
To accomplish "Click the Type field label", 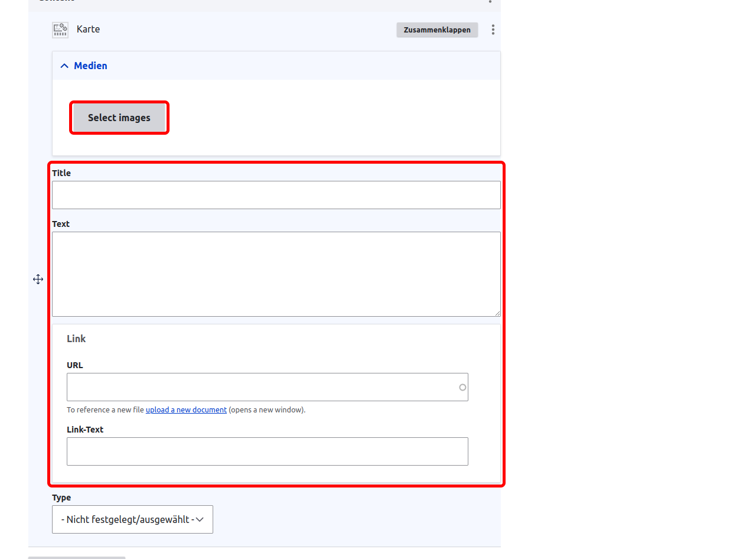I will point(61,498).
